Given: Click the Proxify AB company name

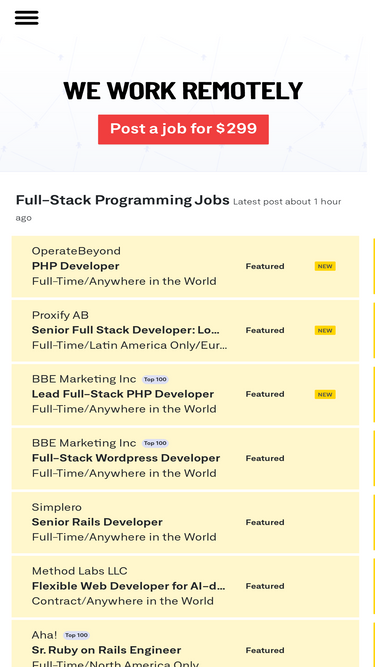Looking at the screenshot, I should coord(60,315).
